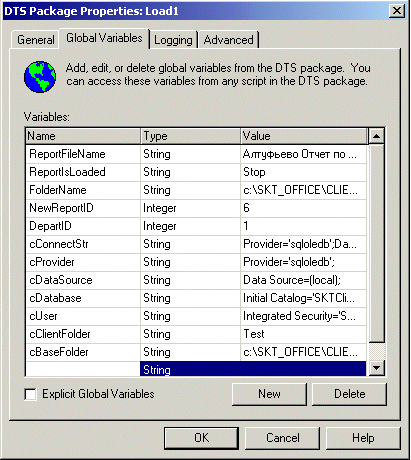Close the DTS Package Properties dialog
Image resolution: width=411 pixels, height=460 pixels.
[397, 11]
